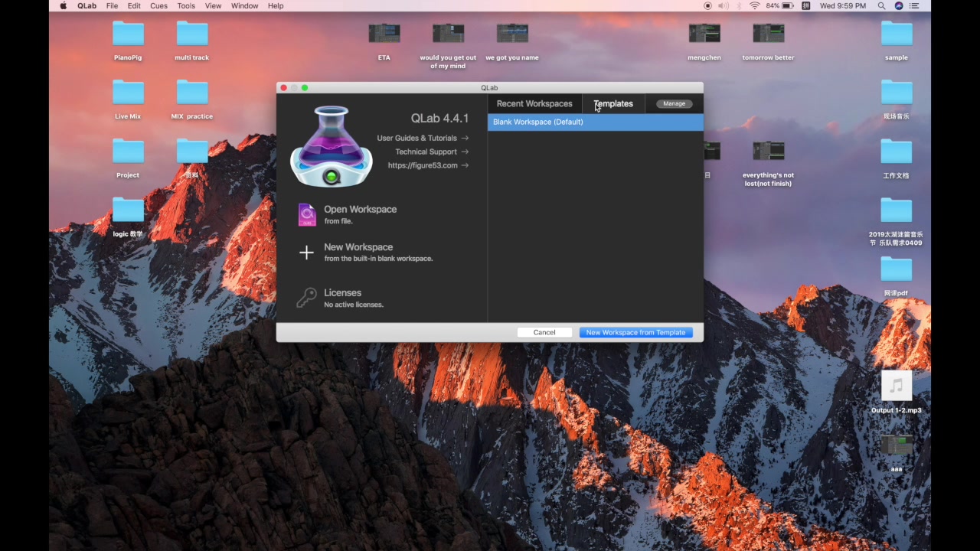Click the Siri icon in menu bar

[899, 6]
